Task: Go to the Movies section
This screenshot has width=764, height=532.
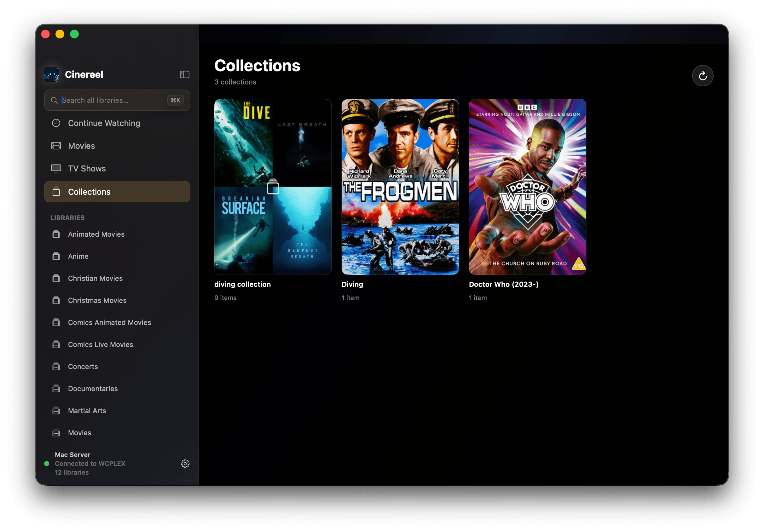Action: 117,146
